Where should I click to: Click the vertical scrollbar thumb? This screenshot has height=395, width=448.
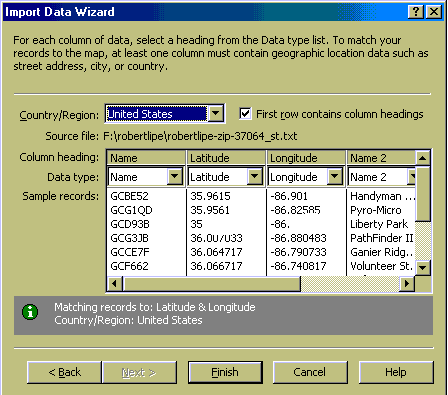point(423,194)
